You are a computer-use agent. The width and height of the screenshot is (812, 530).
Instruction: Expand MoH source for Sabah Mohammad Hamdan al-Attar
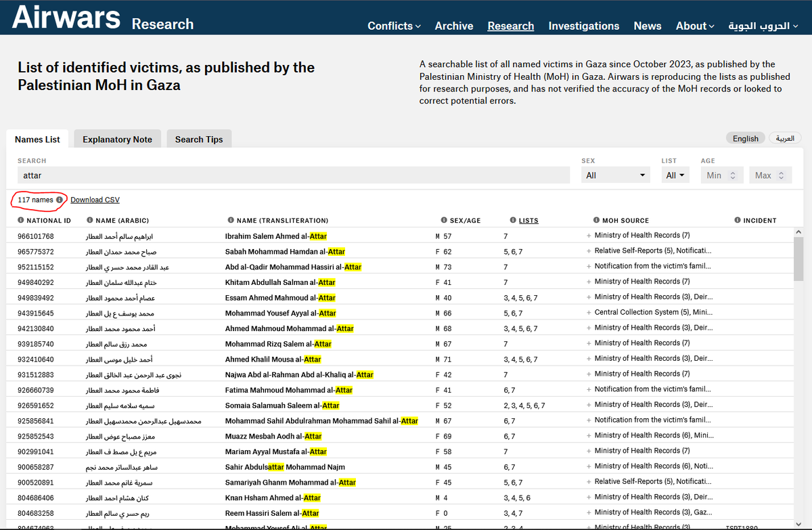(x=589, y=251)
